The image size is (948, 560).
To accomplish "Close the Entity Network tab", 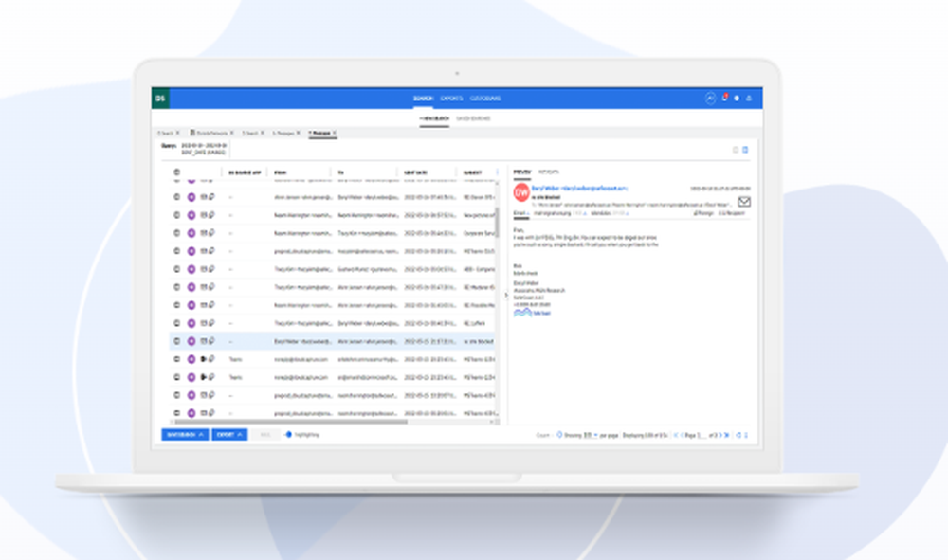I will tap(231, 133).
